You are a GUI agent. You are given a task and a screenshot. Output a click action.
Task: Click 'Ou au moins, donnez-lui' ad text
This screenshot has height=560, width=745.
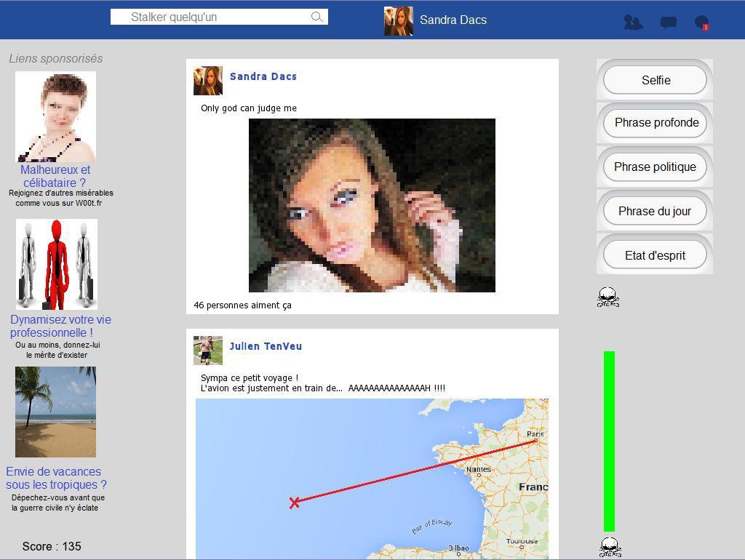(x=57, y=345)
